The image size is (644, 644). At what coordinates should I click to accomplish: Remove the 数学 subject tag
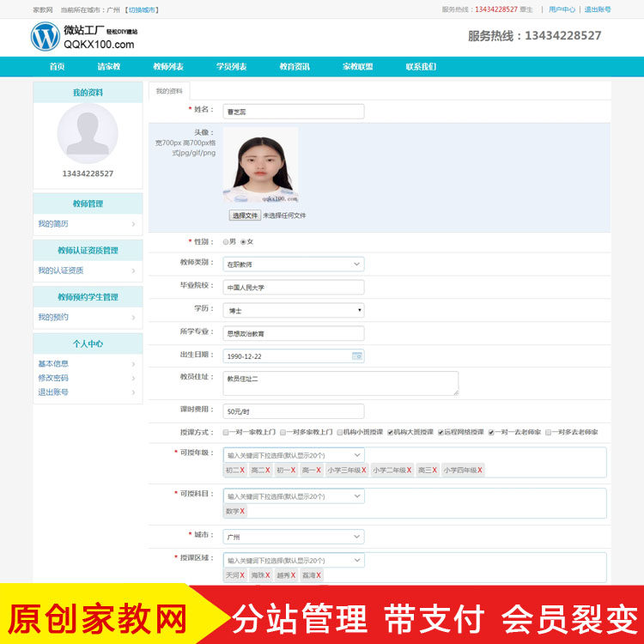[x=242, y=512]
